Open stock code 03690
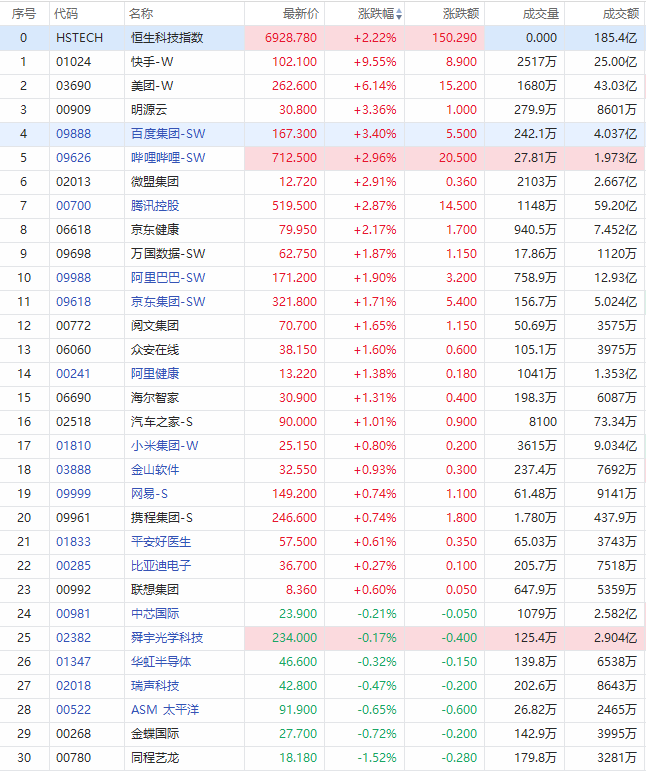 pyautogui.click(x=73, y=86)
